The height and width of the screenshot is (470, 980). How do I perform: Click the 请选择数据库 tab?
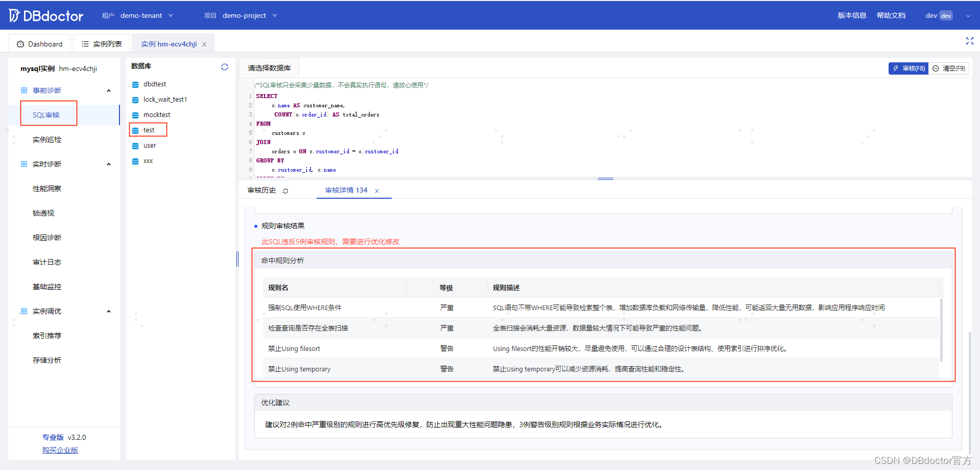click(x=269, y=68)
